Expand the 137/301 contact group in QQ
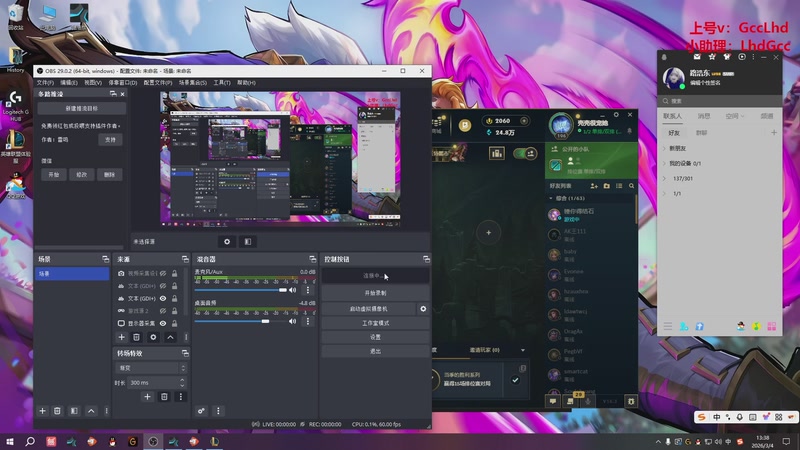The image size is (800, 450). click(x=664, y=179)
